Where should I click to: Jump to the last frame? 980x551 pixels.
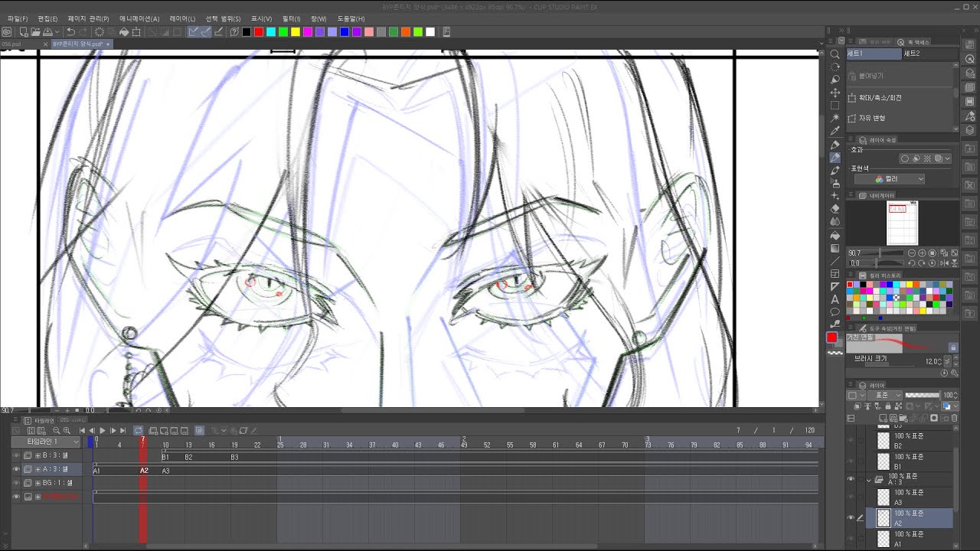pos(122,431)
